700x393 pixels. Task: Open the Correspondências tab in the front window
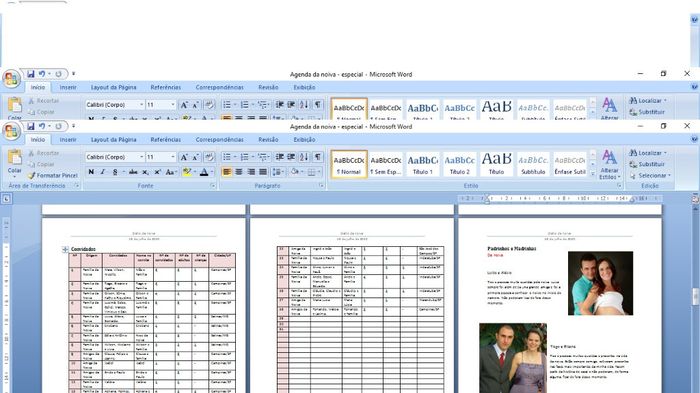220,139
